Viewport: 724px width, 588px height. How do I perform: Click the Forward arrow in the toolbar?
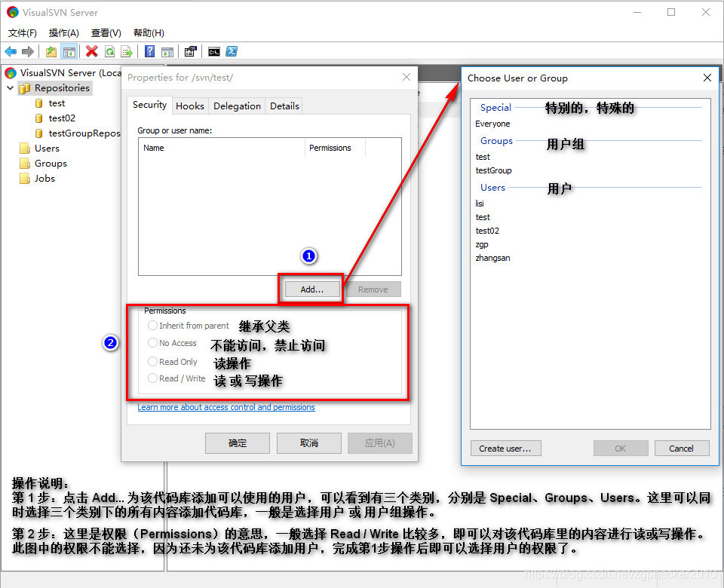pos(28,52)
